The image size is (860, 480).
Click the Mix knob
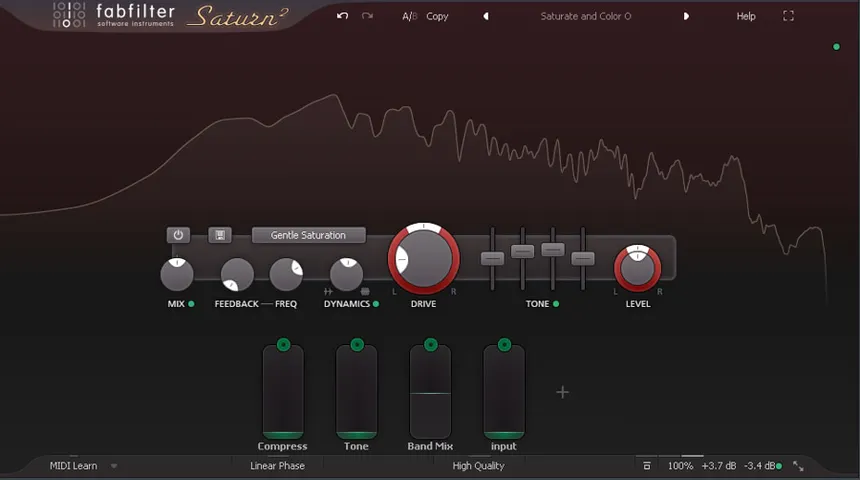pyautogui.click(x=177, y=274)
